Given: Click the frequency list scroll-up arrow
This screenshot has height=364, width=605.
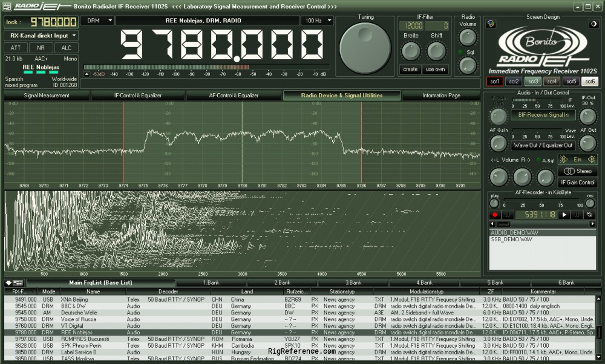Looking at the screenshot, I should click(x=598, y=299).
